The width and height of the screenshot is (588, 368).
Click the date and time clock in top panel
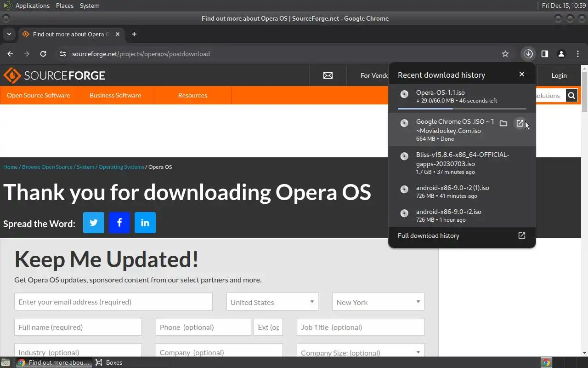(x=563, y=6)
